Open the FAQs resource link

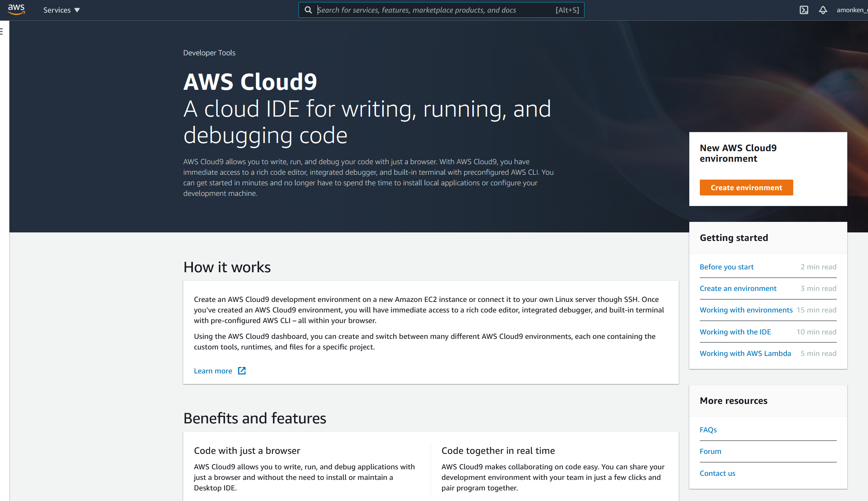[x=708, y=430]
